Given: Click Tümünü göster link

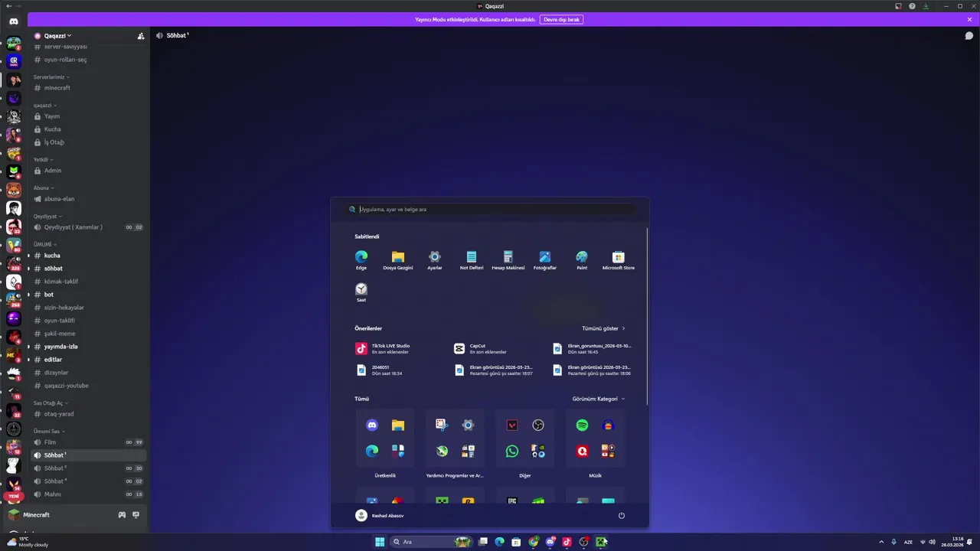Looking at the screenshot, I should 603,328.
